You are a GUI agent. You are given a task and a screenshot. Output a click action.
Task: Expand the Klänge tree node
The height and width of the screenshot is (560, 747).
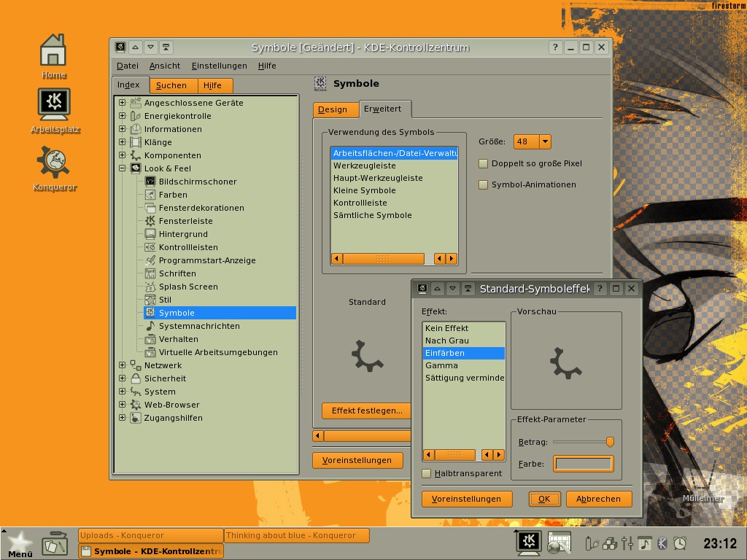[x=122, y=142]
